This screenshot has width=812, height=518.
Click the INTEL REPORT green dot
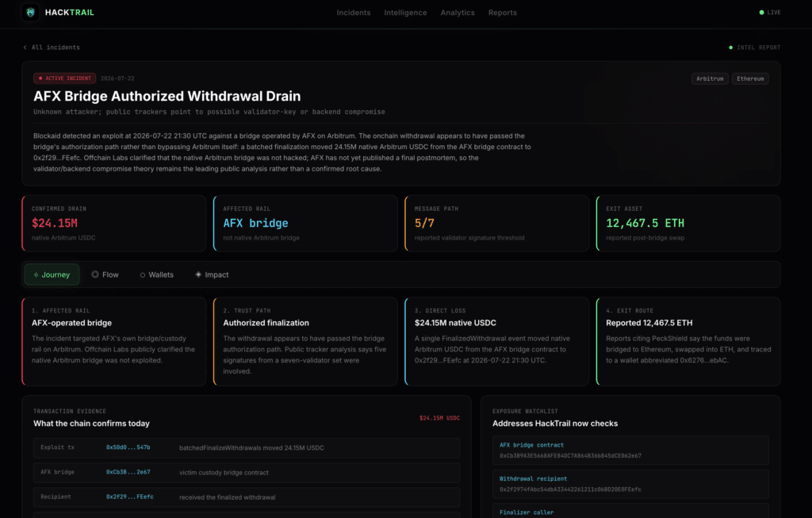point(730,48)
